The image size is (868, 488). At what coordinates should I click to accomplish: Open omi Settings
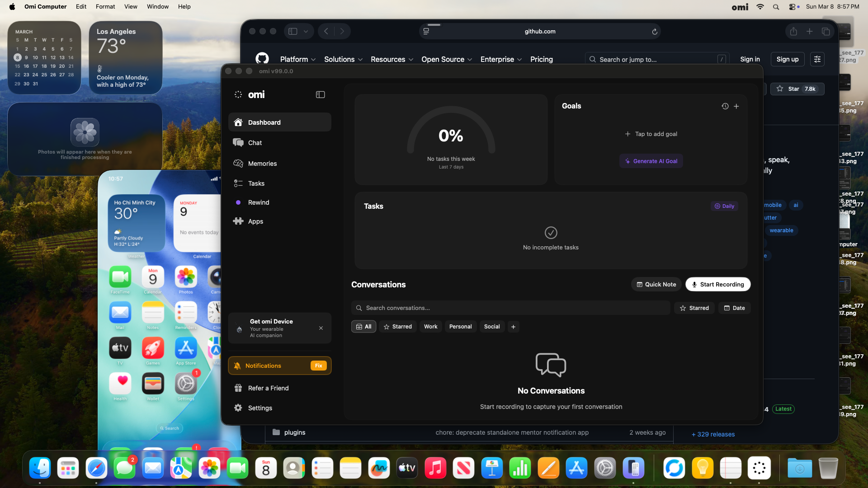pos(259,408)
